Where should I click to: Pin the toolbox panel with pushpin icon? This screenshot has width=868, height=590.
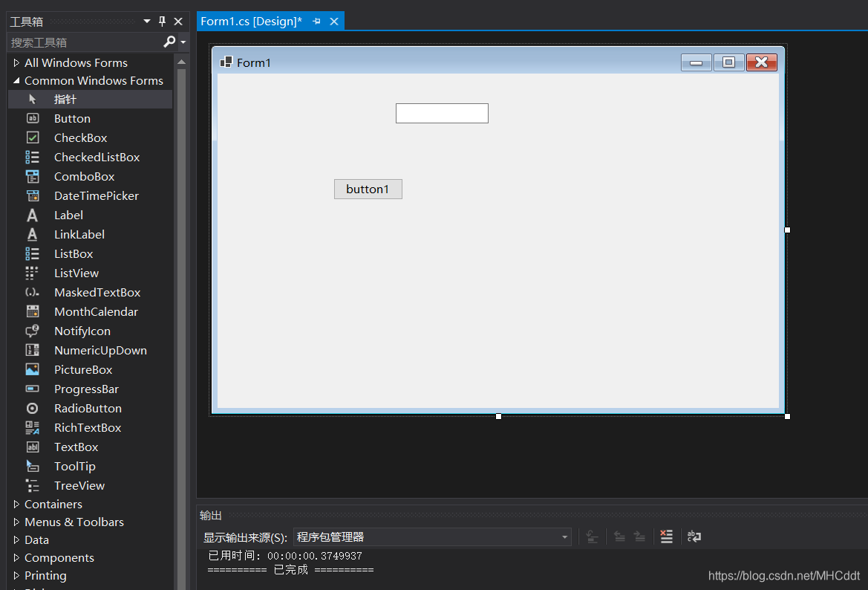(x=162, y=21)
